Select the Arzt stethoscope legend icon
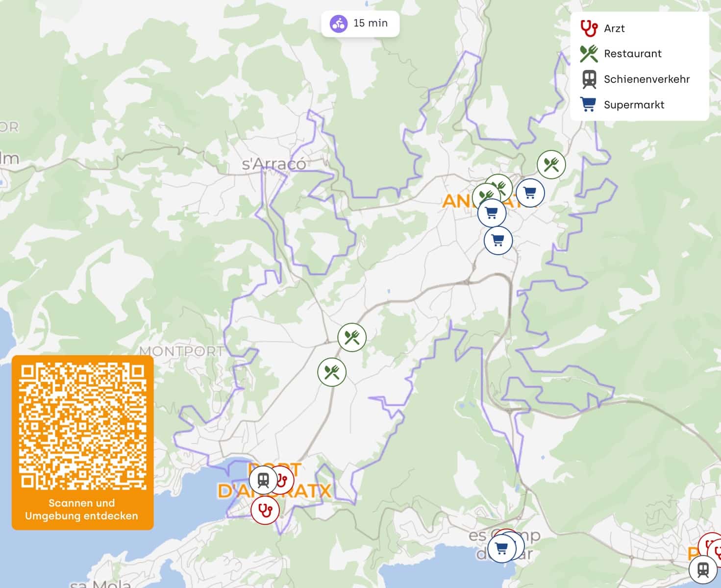 (589, 28)
